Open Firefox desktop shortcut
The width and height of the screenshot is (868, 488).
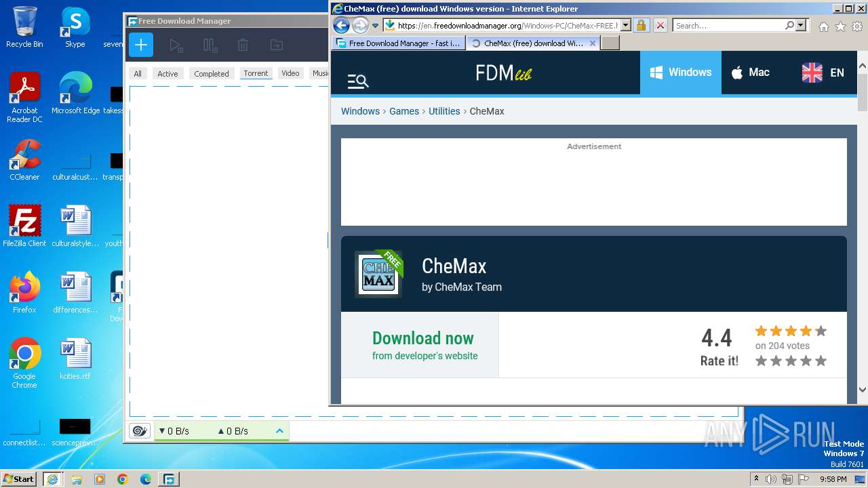[24, 292]
